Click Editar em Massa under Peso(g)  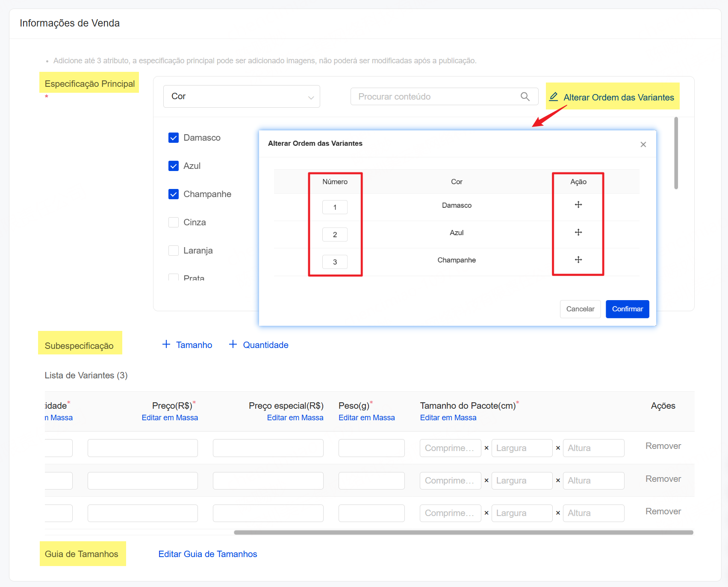[x=366, y=418]
